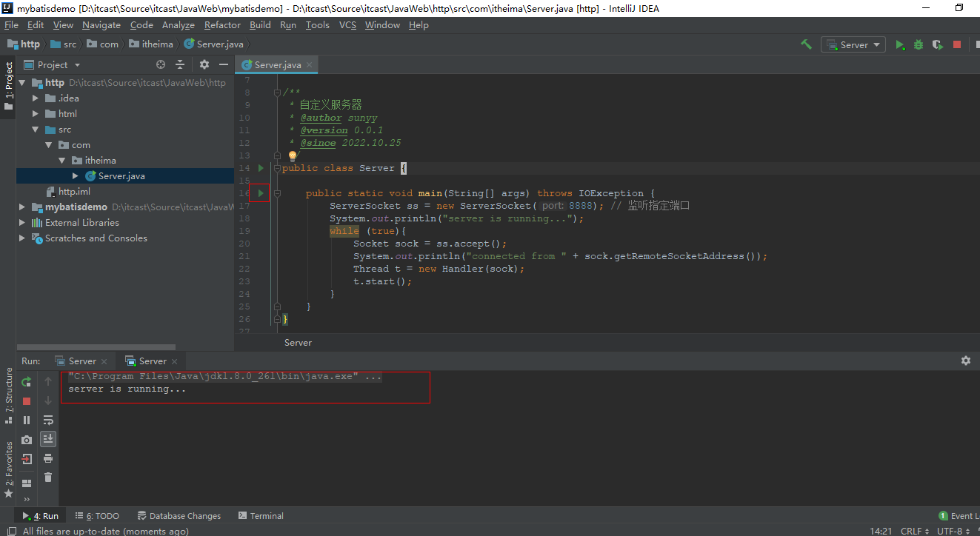Open the Navigate menu

point(101,25)
